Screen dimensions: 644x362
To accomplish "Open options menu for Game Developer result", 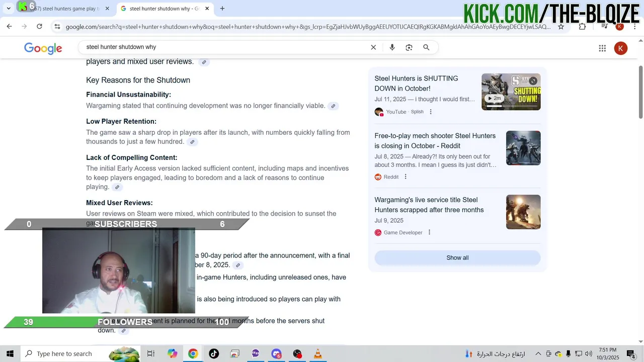I will 429,232.
